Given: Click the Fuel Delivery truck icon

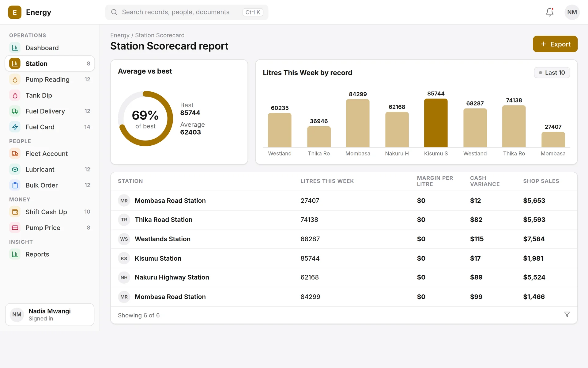Looking at the screenshot, I should point(15,111).
